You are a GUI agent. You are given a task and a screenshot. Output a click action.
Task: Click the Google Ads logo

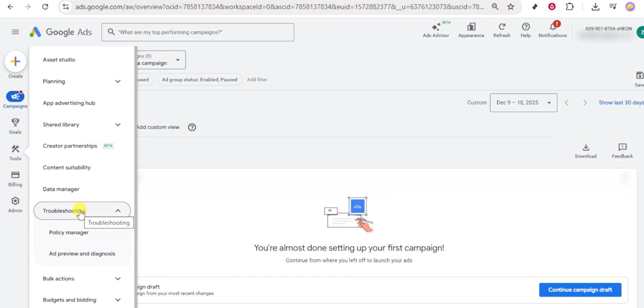tap(61, 32)
